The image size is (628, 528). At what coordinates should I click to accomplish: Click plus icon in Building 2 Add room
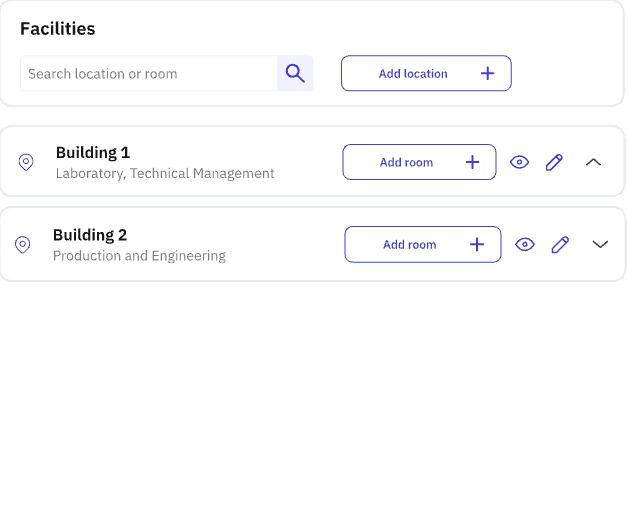click(477, 244)
